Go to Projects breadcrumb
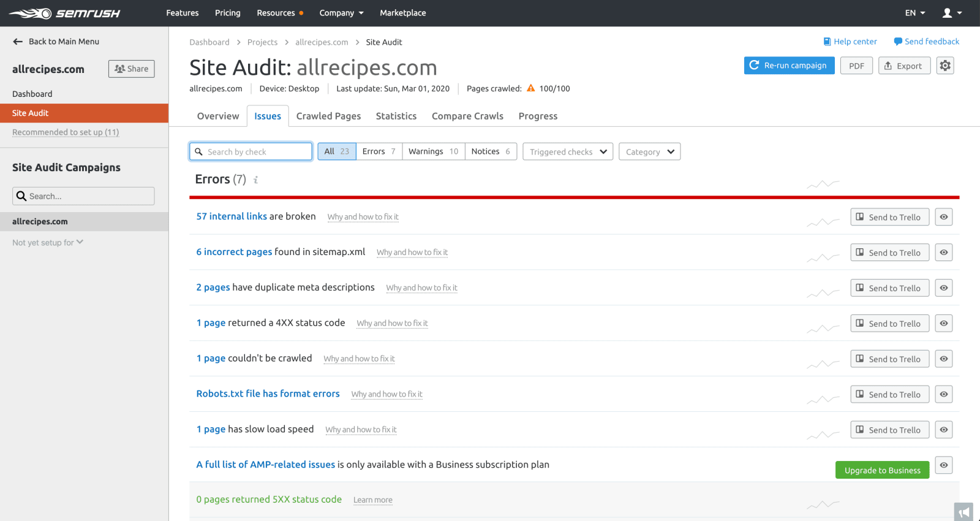 pyautogui.click(x=262, y=42)
